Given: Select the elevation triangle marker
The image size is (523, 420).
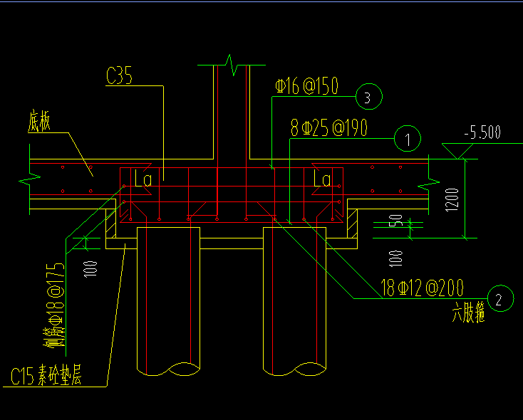Looking at the screenshot, I should coord(457,151).
